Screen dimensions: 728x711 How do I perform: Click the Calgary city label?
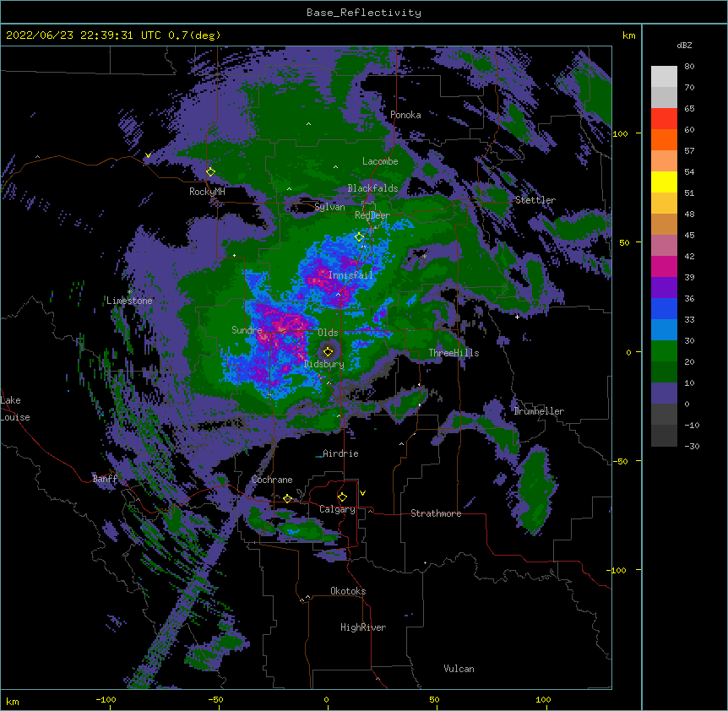pyautogui.click(x=337, y=509)
